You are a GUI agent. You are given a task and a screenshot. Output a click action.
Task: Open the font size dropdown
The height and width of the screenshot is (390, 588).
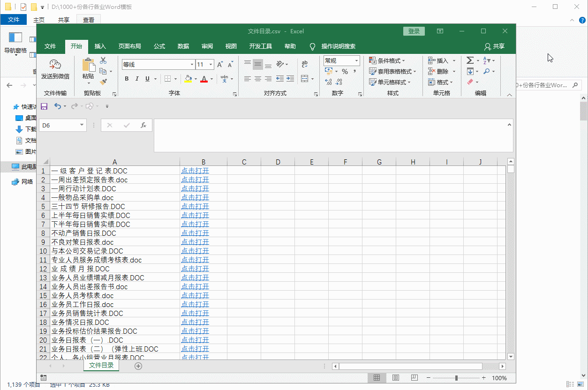point(211,65)
